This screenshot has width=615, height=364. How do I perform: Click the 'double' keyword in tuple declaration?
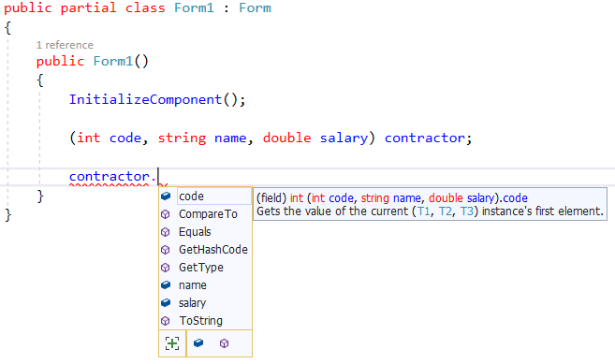click(287, 138)
